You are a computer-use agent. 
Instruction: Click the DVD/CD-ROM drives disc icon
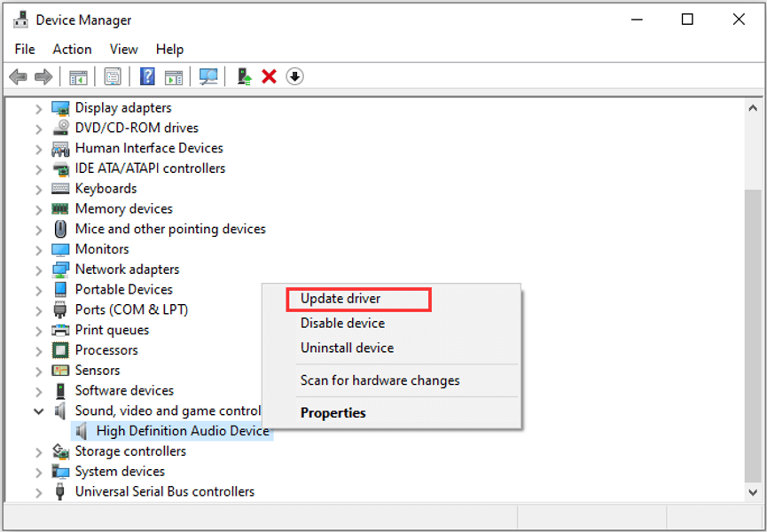pos(60,128)
